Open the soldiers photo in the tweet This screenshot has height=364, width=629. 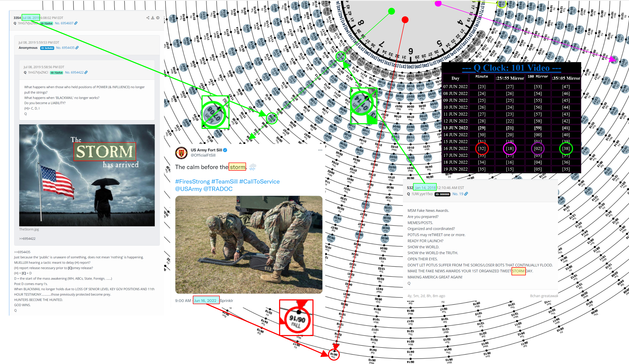click(x=249, y=245)
